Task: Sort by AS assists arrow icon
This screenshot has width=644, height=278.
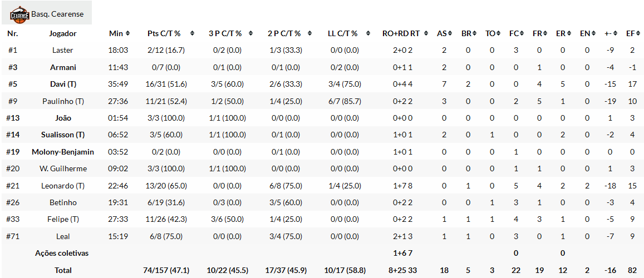Action: click(x=450, y=33)
